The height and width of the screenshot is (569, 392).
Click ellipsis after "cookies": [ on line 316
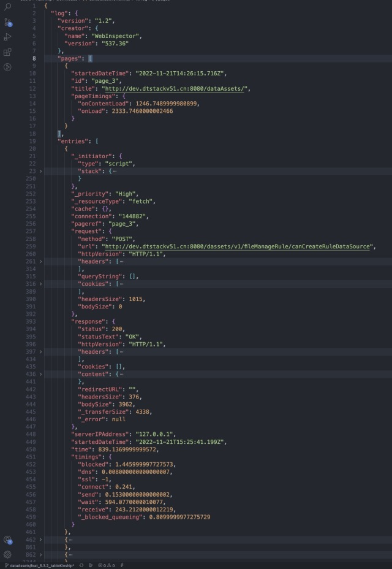click(121, 284)
